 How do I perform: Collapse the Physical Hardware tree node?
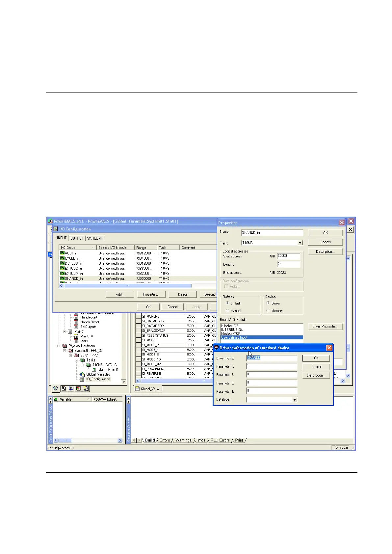pos(59,346)
